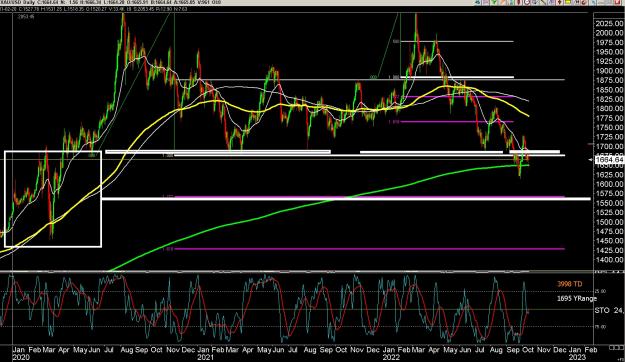Click the 2021 year label on time axis
Viewport: 625px width, 362px height.
tap(206, 358)
